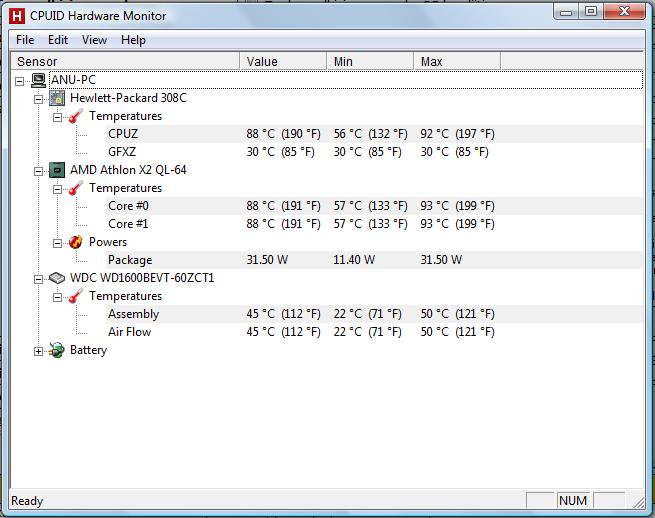This screenshot has width=655, height=518.
Task: Minimize the Hardware Monitor window
Action: tap(566, 12)
